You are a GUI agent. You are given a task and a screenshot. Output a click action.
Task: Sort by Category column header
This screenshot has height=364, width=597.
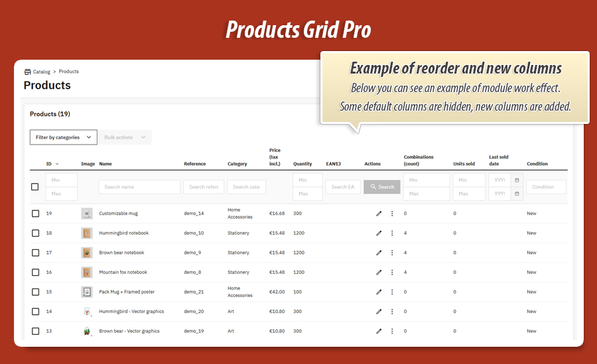[237, 164]
